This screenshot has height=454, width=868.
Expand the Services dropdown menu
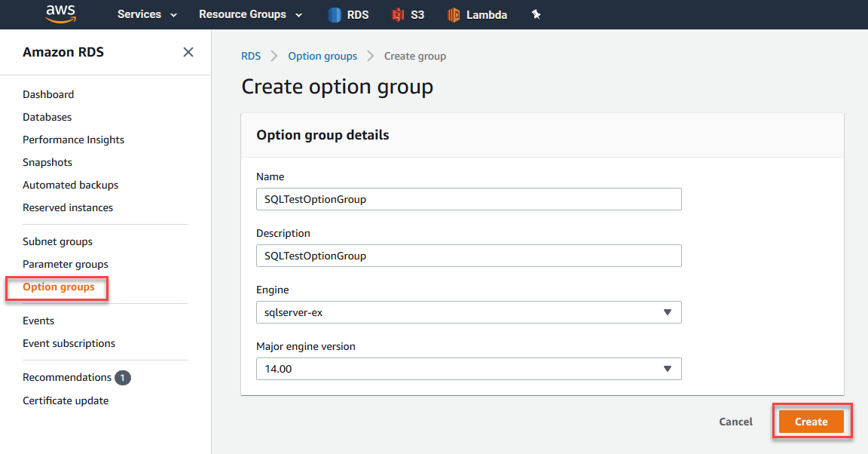pyautogui.click(x=147, y=14)
